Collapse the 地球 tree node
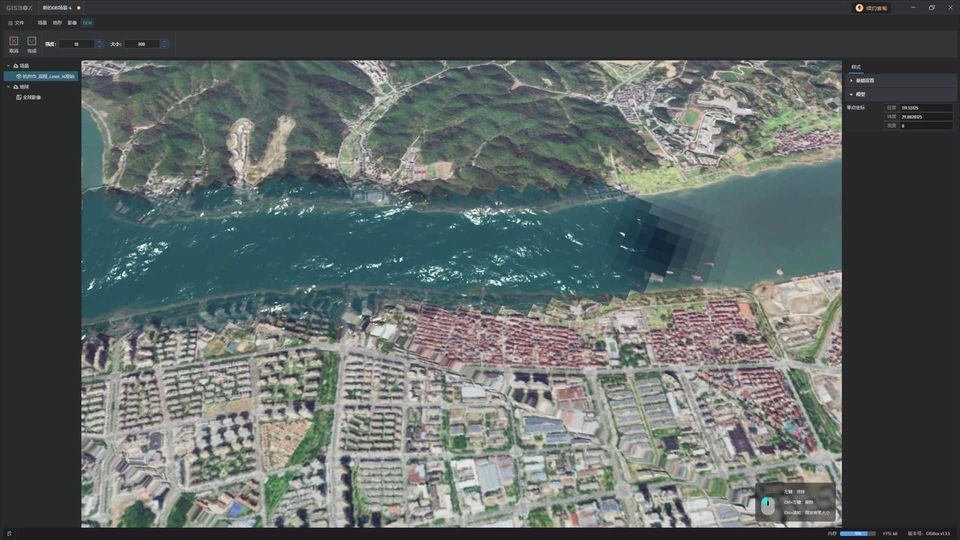The height and width of the screenshot is (540, 960). (8, 87)
